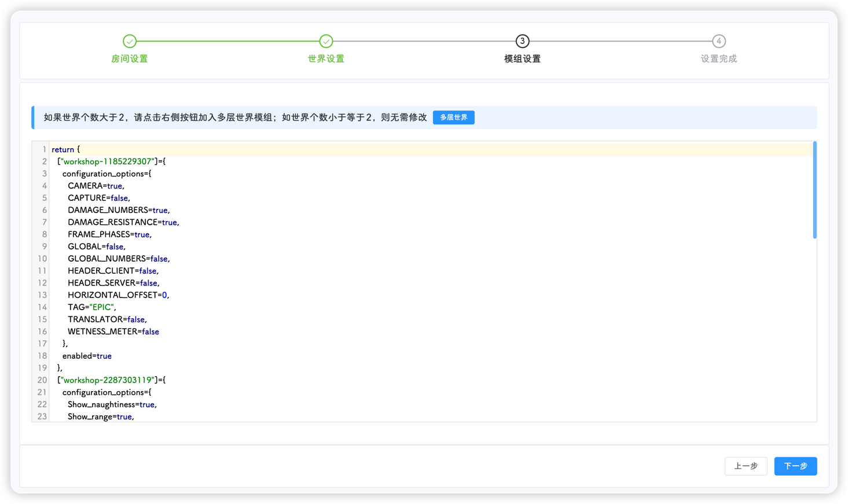The width and height of the screenshot is (848, 504).
Task: Open the 多层世界 action in the info banner
Action: coord(454,117)
